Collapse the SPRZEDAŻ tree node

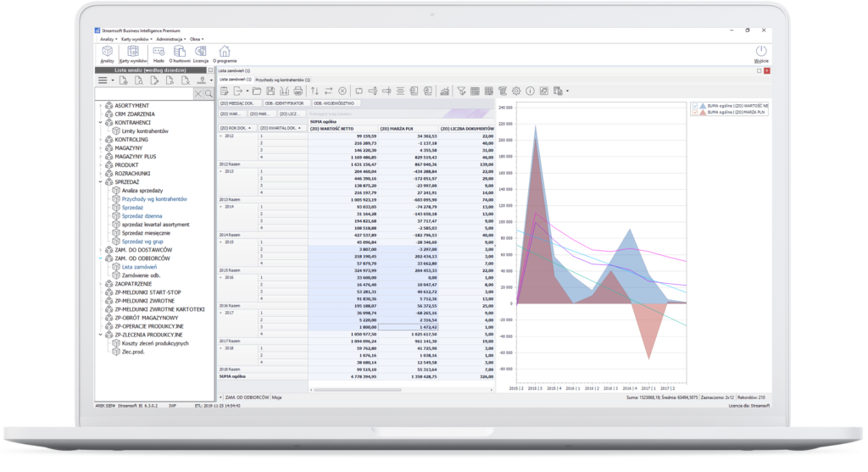coord(101,181)
